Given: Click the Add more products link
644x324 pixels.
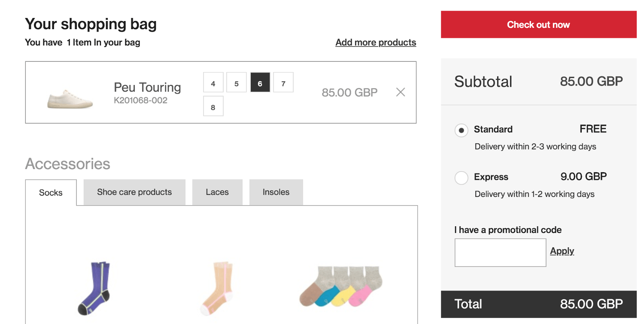Looking at the screenshot, I should [376, 42].
